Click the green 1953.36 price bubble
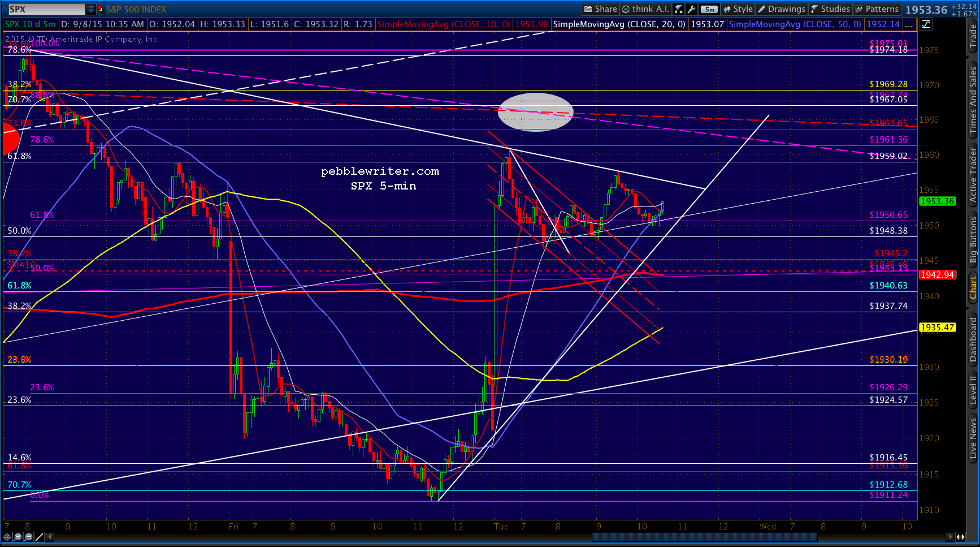 pyautogui.click(x=937, y=201)
